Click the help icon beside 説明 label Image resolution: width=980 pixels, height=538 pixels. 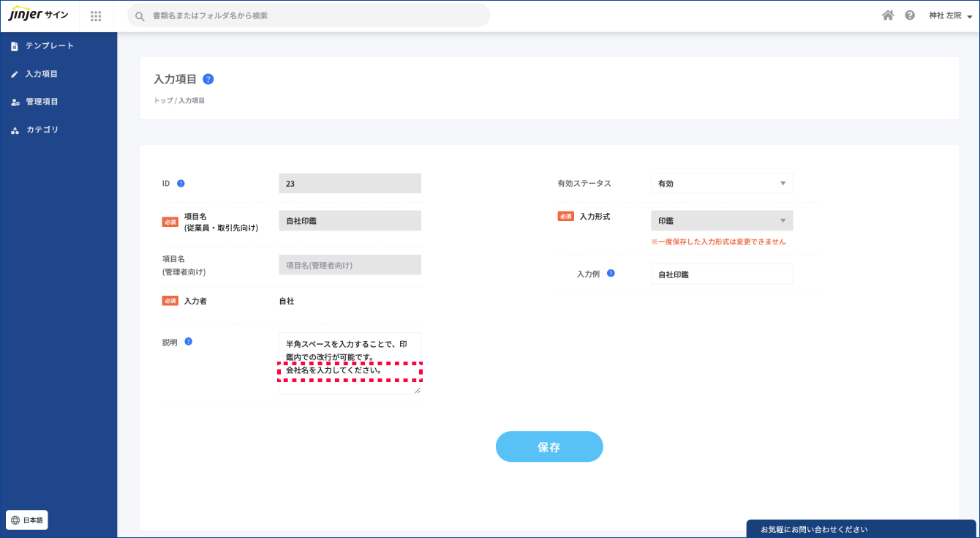click(188, 341)
